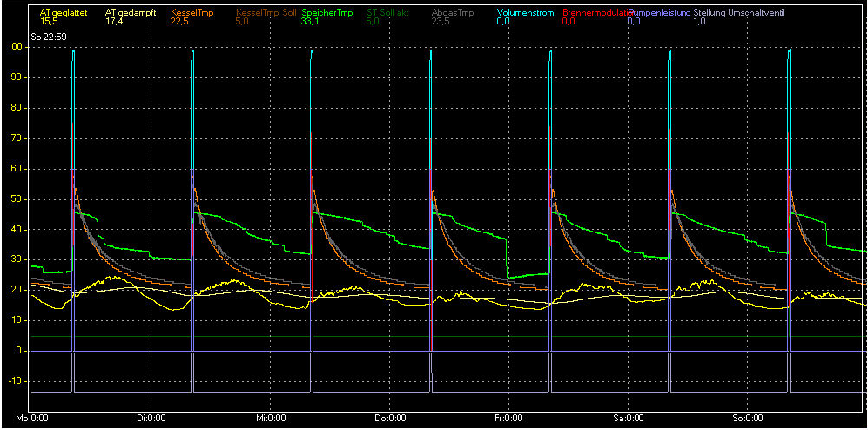Image resolution: width=868 pixels, height=430 pixels.
Task: Select the 'Stellung Umschaltventil' legend label
Action: point(738,12)
